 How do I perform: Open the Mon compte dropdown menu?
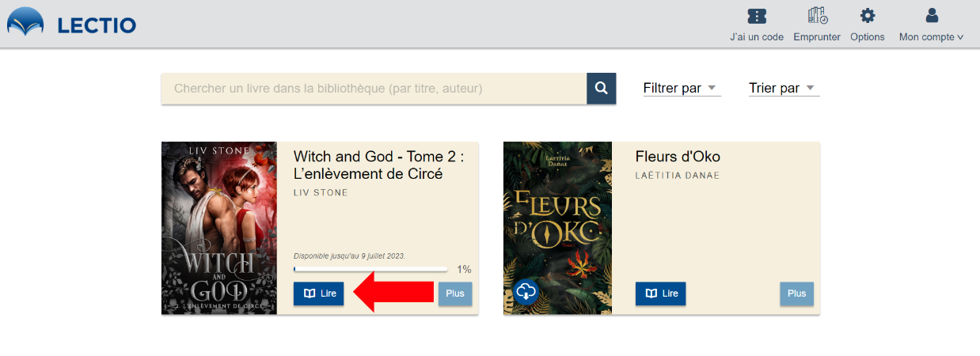click(932, 37)
